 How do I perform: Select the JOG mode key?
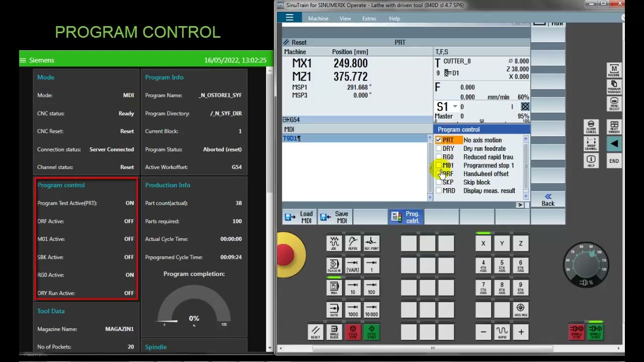coord(334,243)
